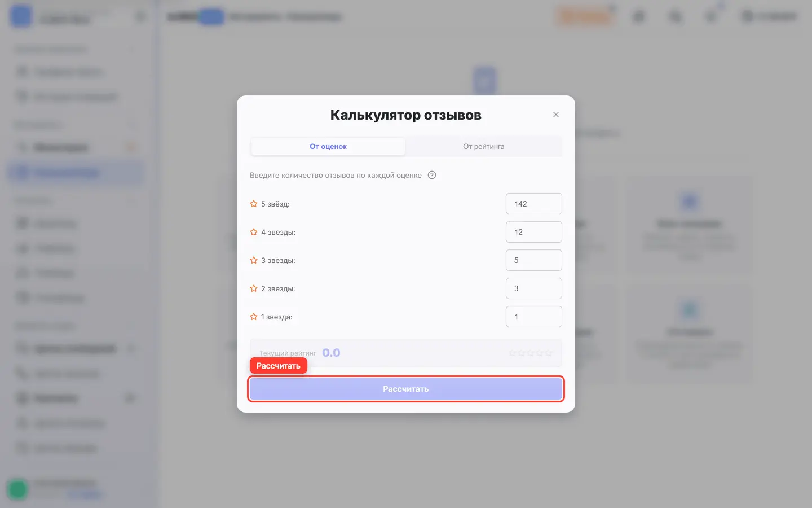812x508 pixels.
Task: Click the blurred orange button in top bar
Action: pos(585,17)
